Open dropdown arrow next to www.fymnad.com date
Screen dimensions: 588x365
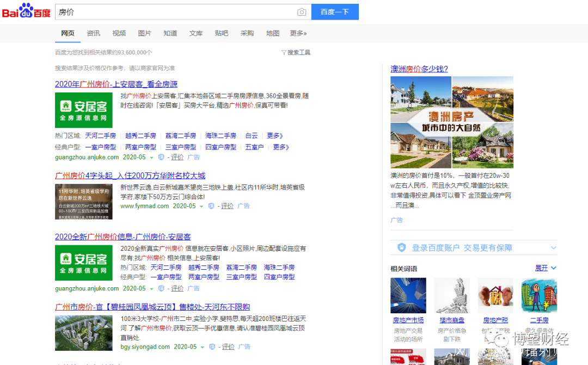coord(201,207)
